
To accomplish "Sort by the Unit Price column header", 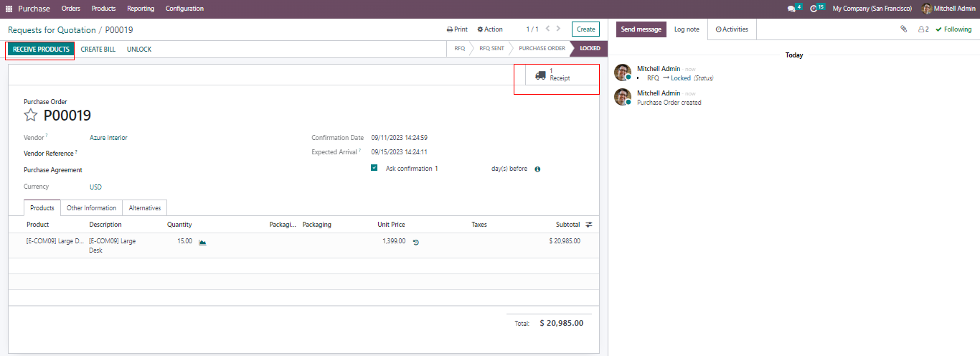I will click(x=391, y=225).
